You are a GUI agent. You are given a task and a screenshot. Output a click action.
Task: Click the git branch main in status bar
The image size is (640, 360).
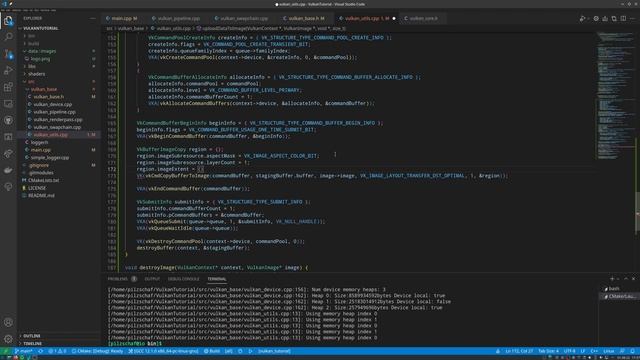coord(23,351)
